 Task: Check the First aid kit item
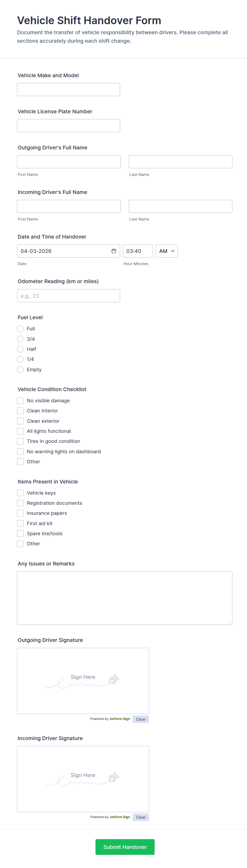click(x=20, y=523)
